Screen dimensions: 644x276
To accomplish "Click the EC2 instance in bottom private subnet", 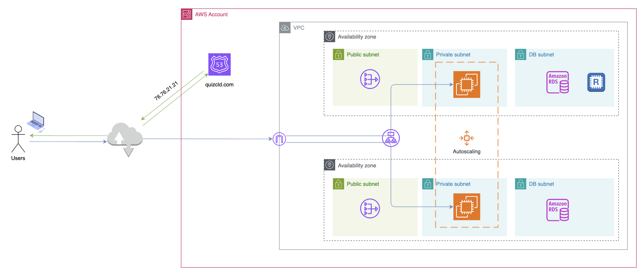I will click(x=466, y=207).
